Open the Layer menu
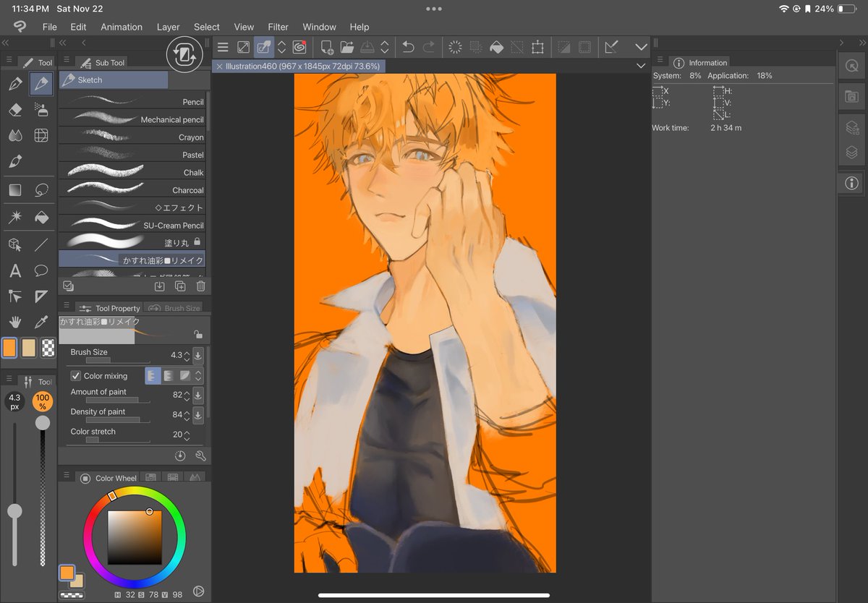868x603 pixels. pos(168,27)
